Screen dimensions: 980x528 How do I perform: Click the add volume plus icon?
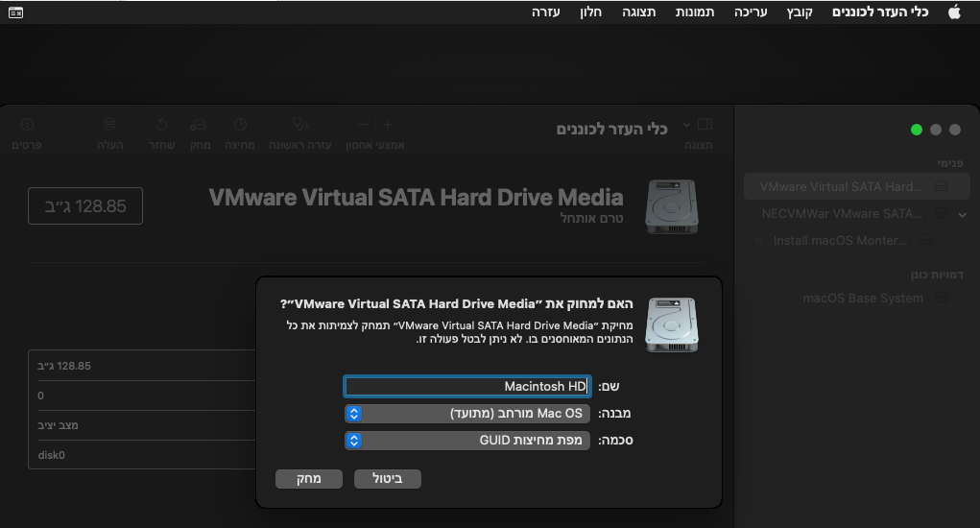pyautogui.click(x=388, y=125)
